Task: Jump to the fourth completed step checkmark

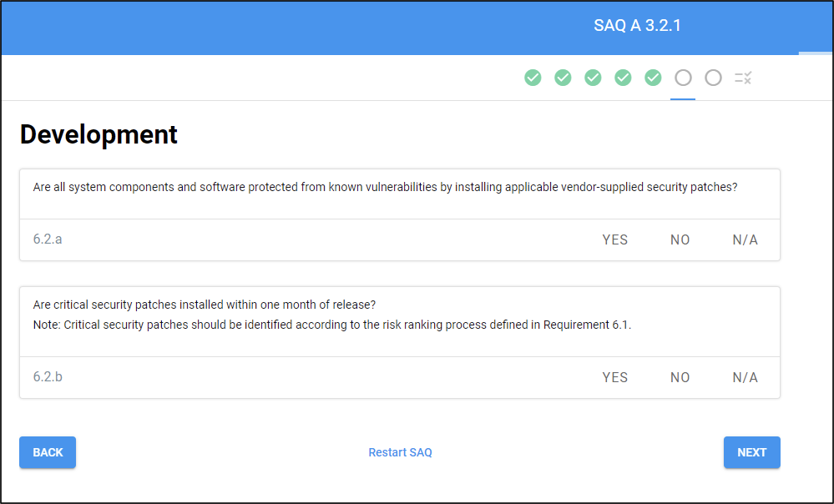Action: pyautogui.click(x=623, y=78)
